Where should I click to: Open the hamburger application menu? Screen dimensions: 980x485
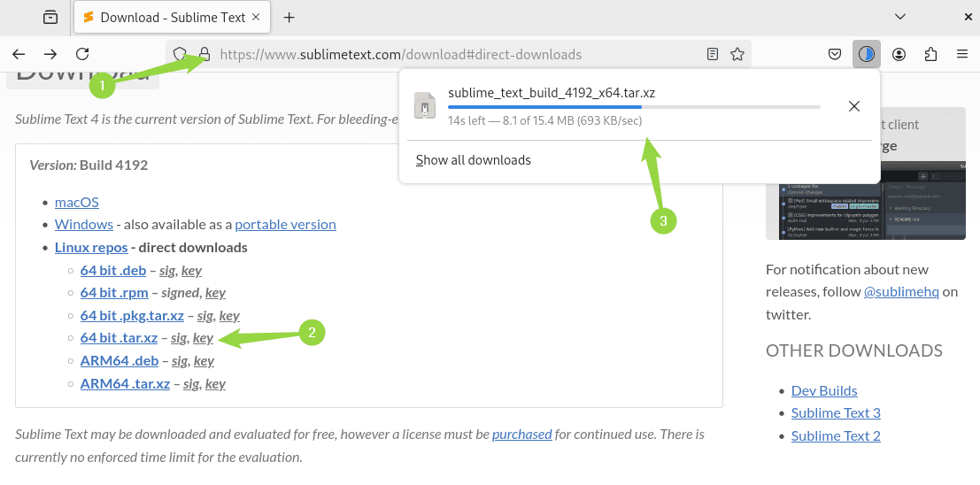click(962, 54)
